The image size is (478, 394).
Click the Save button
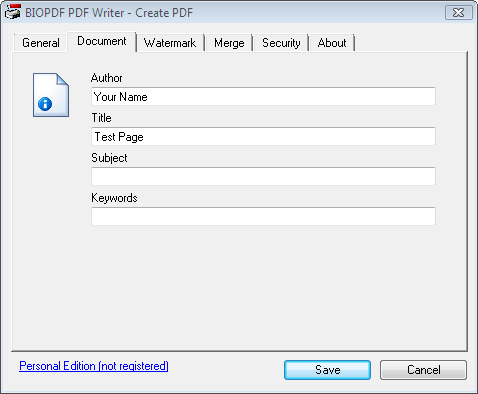coord(327,370)
